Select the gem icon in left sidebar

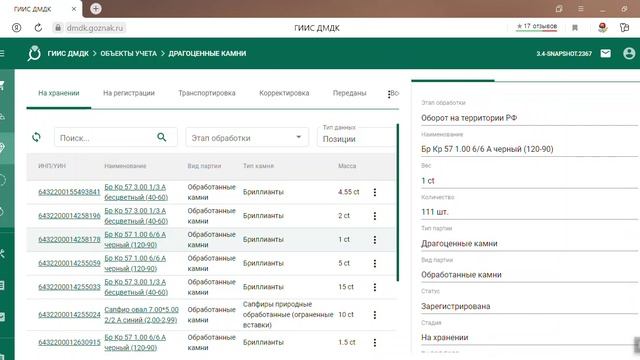2,148
